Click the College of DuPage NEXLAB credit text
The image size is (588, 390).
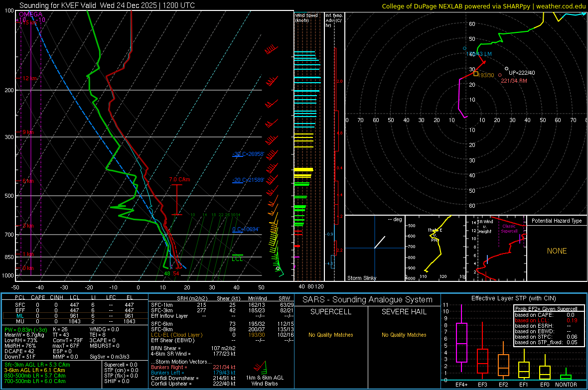483,6
